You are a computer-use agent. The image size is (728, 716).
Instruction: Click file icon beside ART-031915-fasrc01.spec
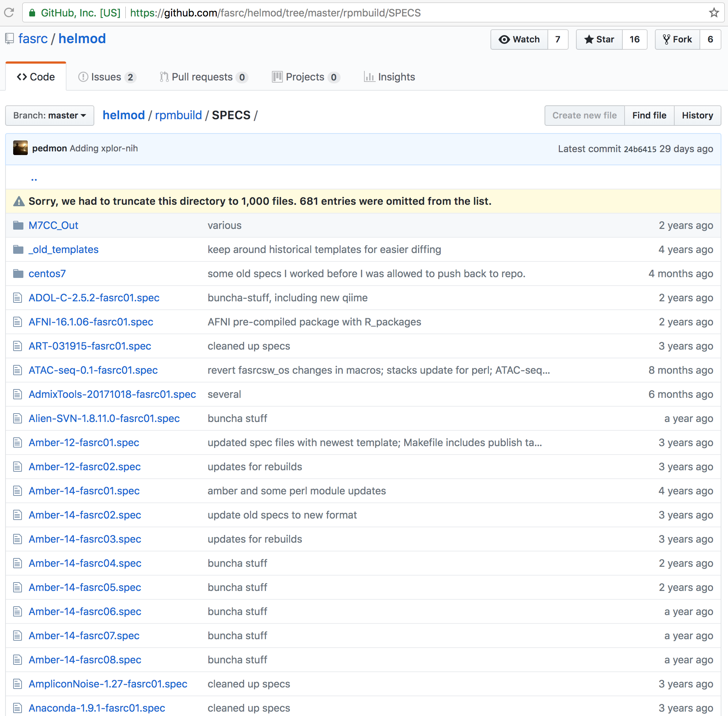coord(18,346)
